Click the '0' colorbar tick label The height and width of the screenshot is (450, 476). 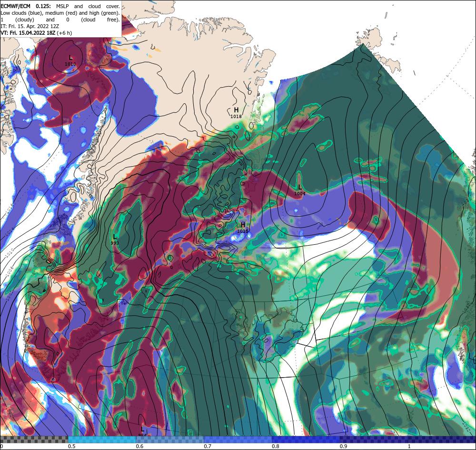(1, 446)
